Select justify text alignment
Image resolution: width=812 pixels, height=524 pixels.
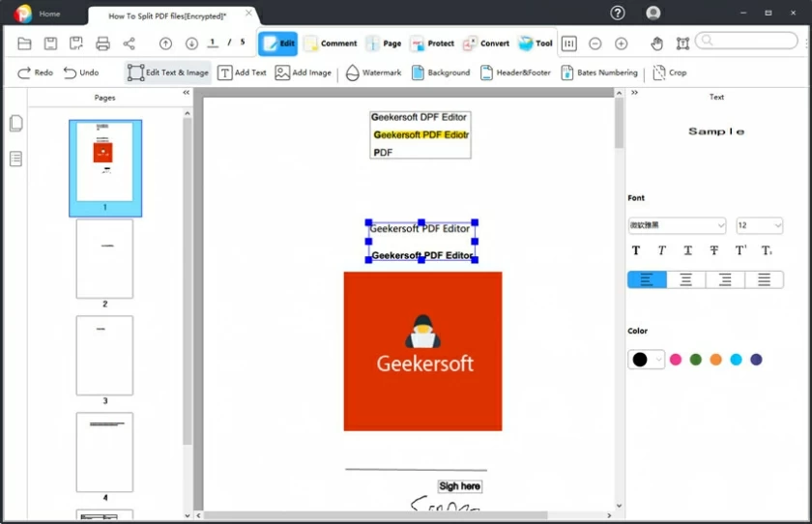(764, 279)
